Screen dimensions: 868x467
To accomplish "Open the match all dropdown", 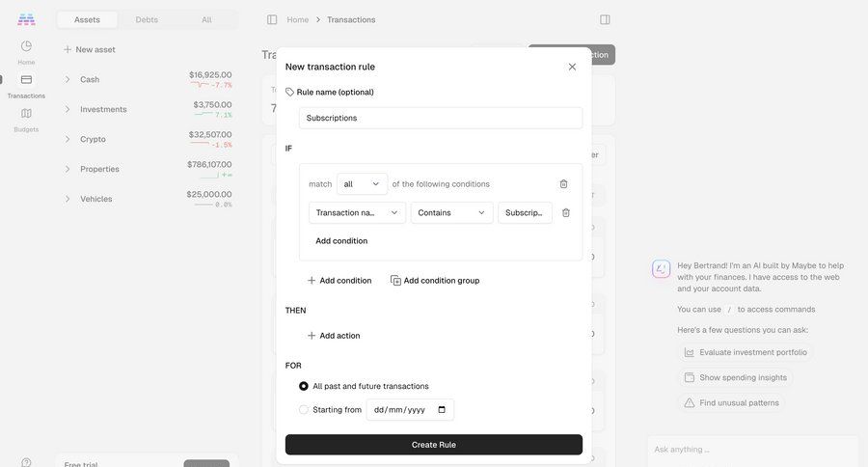I will (x=362, y=184).
